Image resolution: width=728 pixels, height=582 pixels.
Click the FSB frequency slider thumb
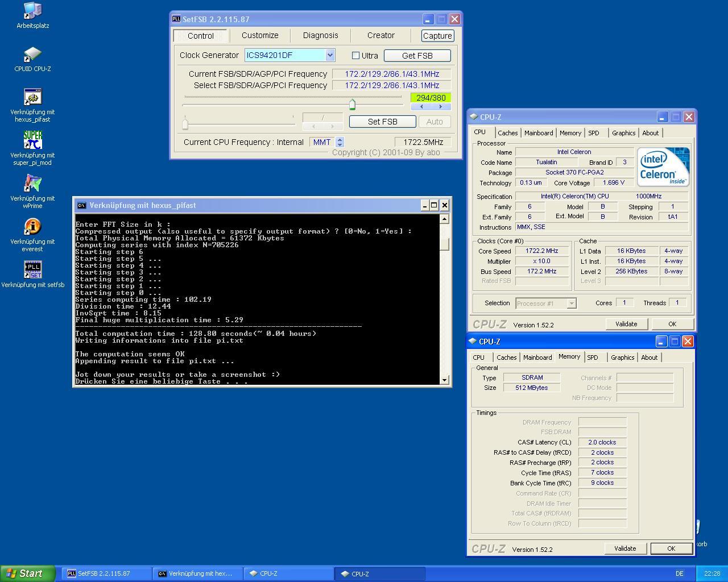tap(352, 104)
